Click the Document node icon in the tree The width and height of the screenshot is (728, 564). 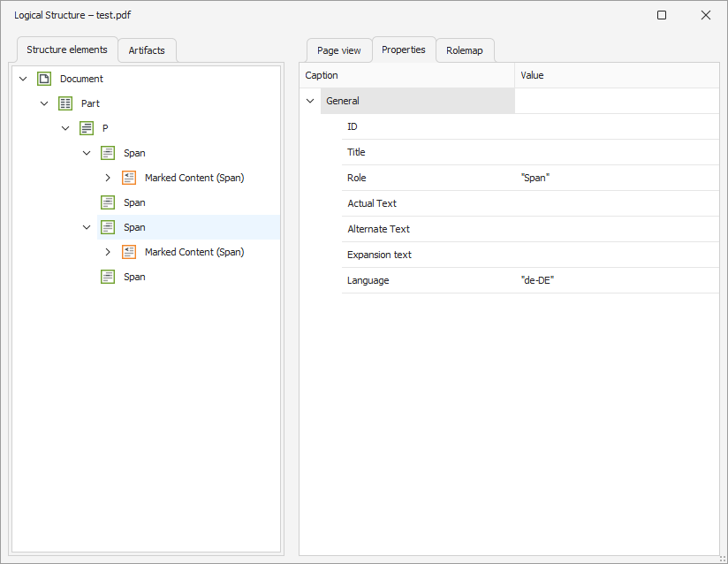44,79
